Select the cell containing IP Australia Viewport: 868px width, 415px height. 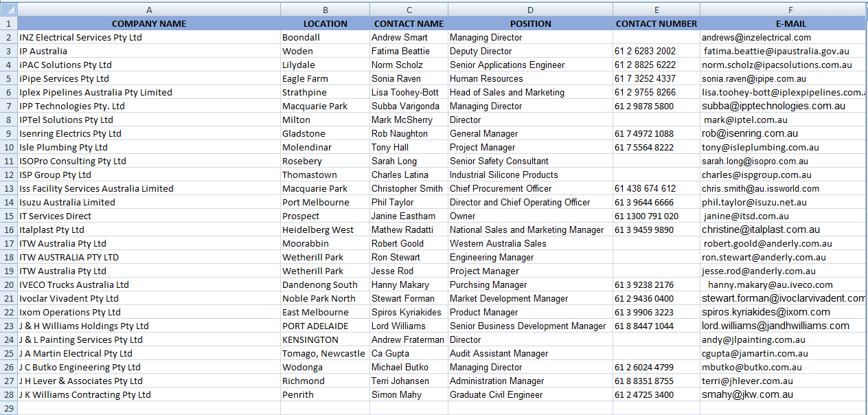[x=149, y=51]
